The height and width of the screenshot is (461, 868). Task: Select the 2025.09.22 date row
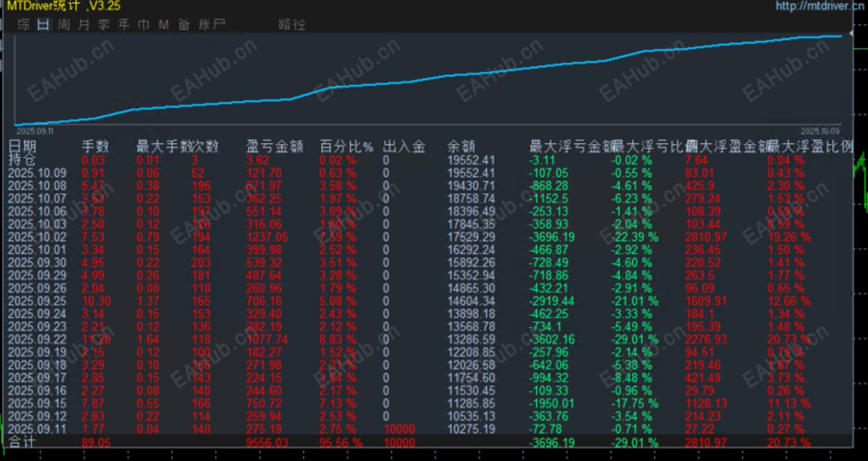37,339
